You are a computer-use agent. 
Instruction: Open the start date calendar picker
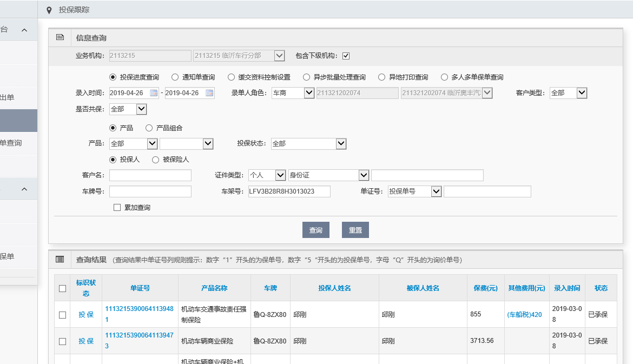coord(154,93)
